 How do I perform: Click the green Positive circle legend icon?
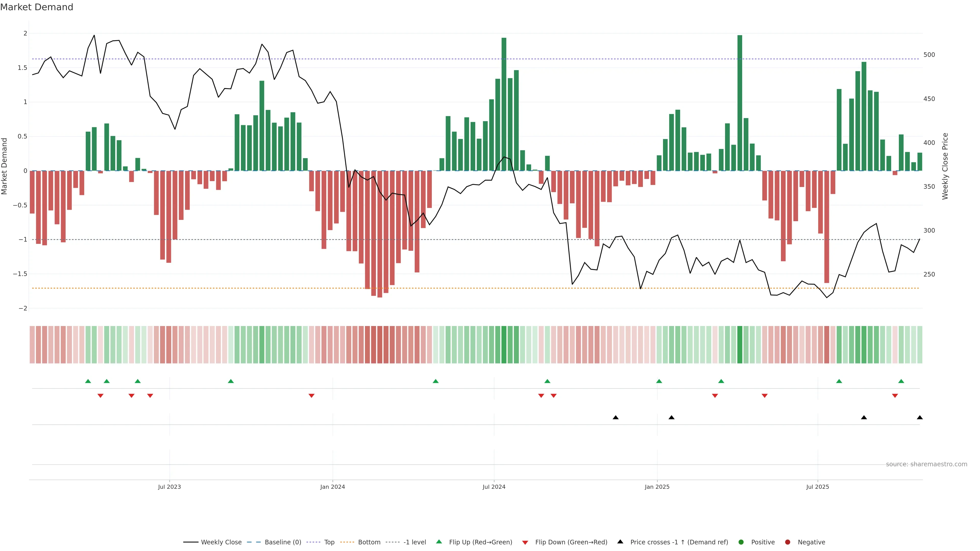point(741,542)
